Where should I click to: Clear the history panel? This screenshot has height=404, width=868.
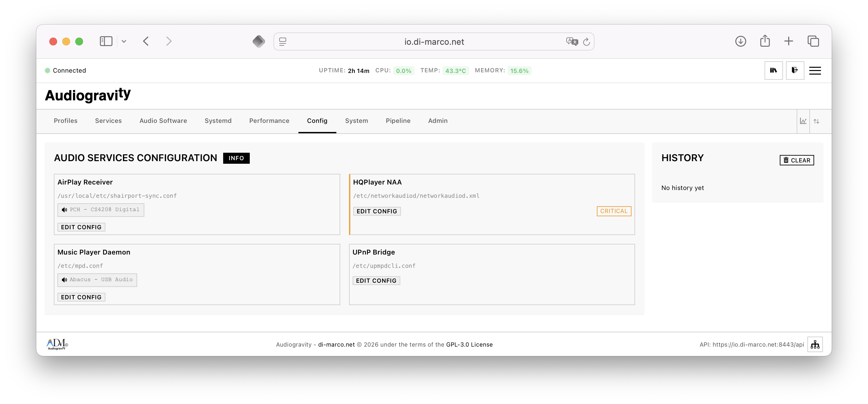[797, 160]
